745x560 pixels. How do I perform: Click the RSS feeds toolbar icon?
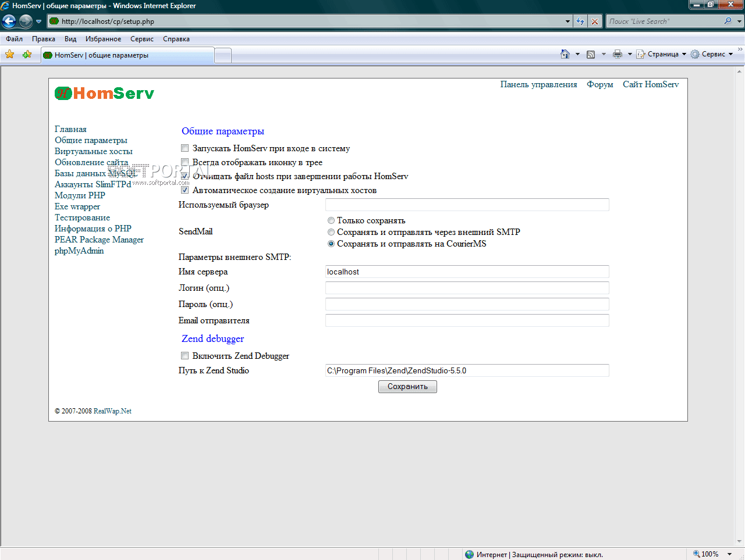(x=591, y=54)
